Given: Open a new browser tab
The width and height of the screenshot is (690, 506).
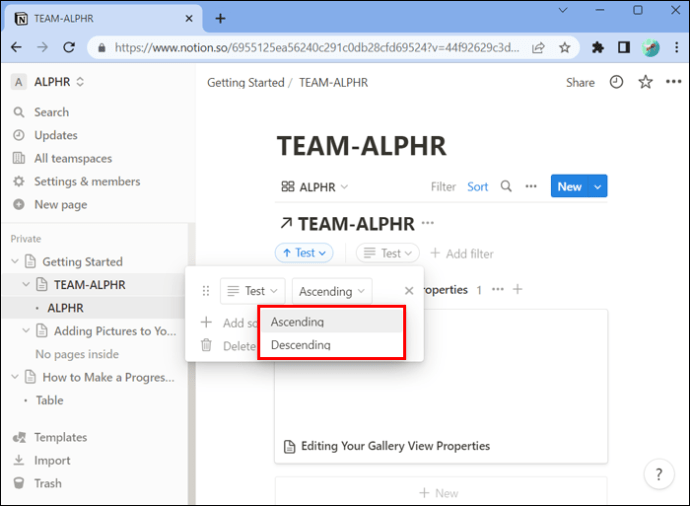Looking at the screenshot, I should (220, 18).
